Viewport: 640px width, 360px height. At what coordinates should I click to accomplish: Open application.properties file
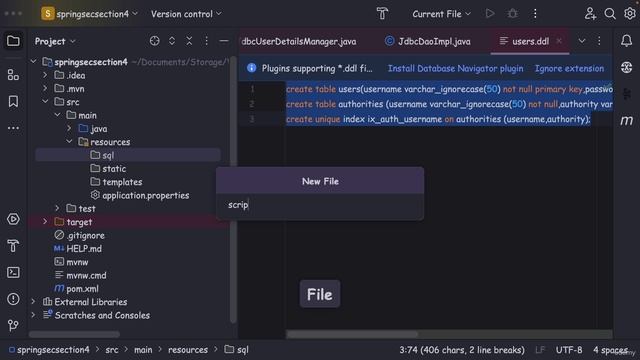click(x=140, y=196)
